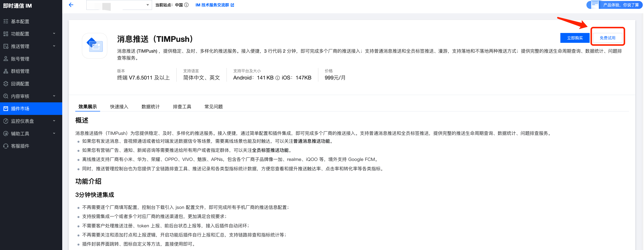Click the 999元/月 price text
The image size is (644, 250).
[335, 78]
